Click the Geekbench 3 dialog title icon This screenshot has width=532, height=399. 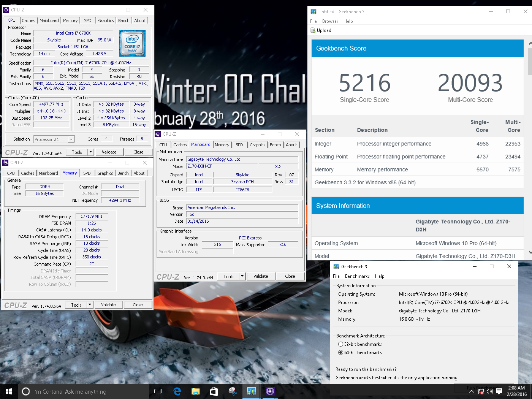pyautogui.click(x=336, y=267)
